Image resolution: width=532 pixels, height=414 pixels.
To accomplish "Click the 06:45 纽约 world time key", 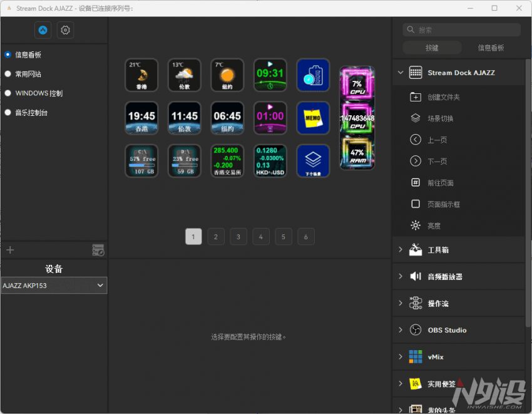I will click(x=227, y=118).
